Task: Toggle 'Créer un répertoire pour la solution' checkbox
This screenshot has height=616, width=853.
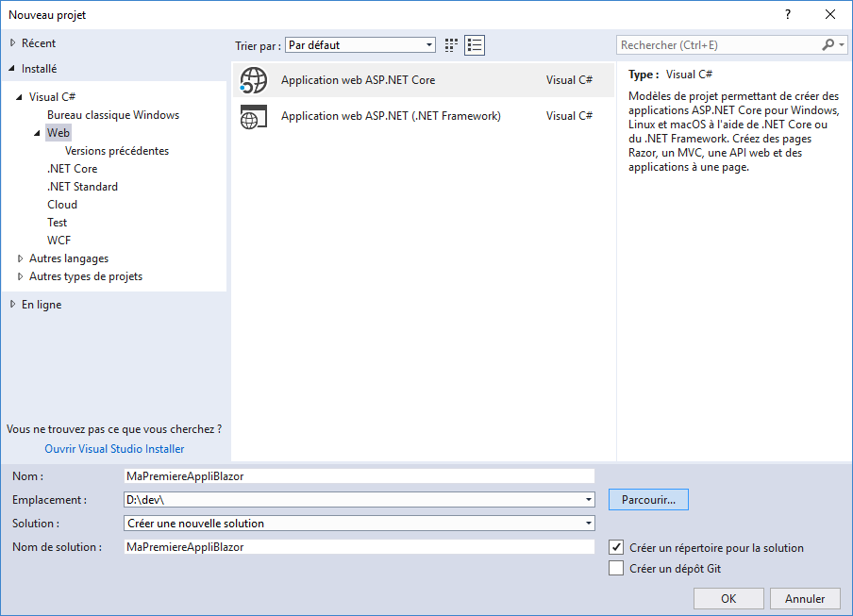Action: tap(616, 547)
